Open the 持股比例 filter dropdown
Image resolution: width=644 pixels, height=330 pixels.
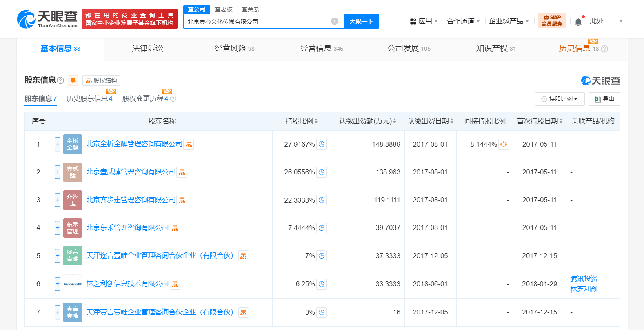tap(560, 99)
